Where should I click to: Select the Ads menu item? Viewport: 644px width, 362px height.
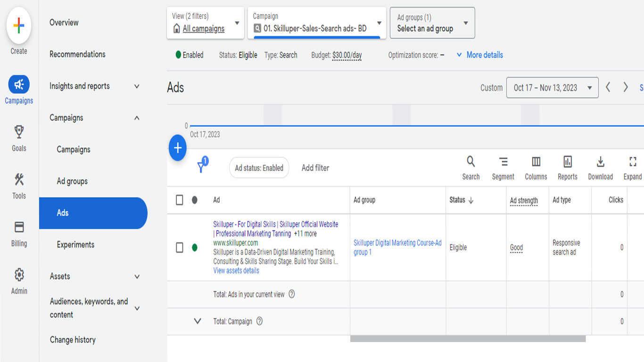[x=93, y=213]
